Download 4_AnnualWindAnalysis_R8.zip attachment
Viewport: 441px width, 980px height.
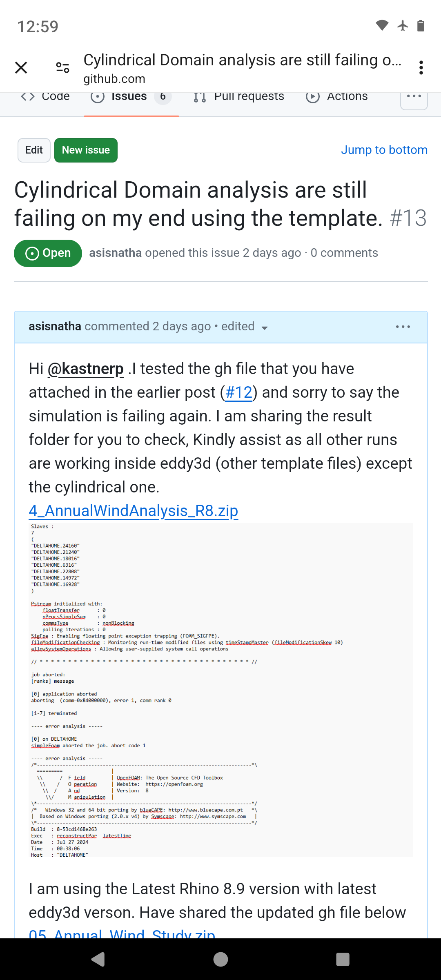[134, 511]
